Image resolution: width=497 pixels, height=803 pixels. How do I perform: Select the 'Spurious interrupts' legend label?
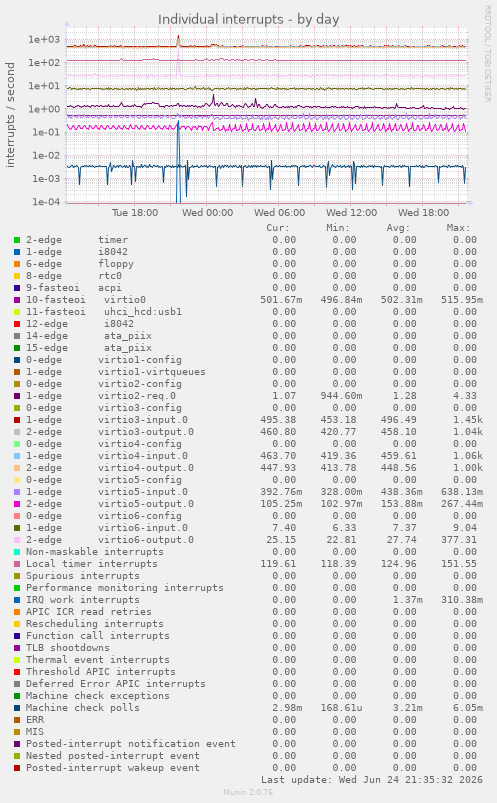[x=83, y=576]
